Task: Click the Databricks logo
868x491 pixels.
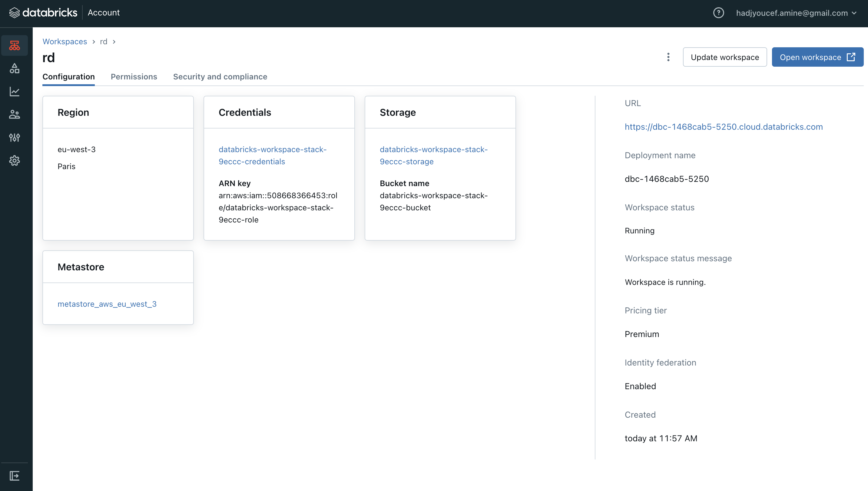Action: point(43,13)
